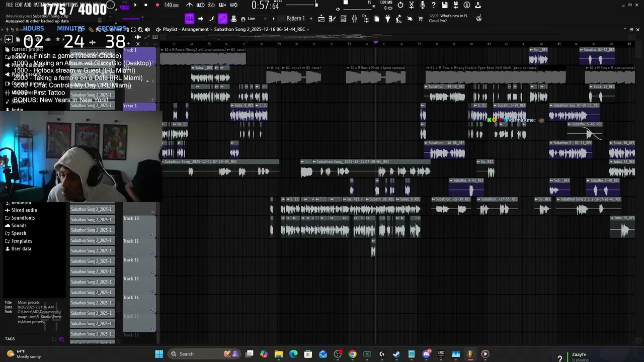This screenshot has width=644, height=362.
Task: Toggle loop recording
Action: 233,5
